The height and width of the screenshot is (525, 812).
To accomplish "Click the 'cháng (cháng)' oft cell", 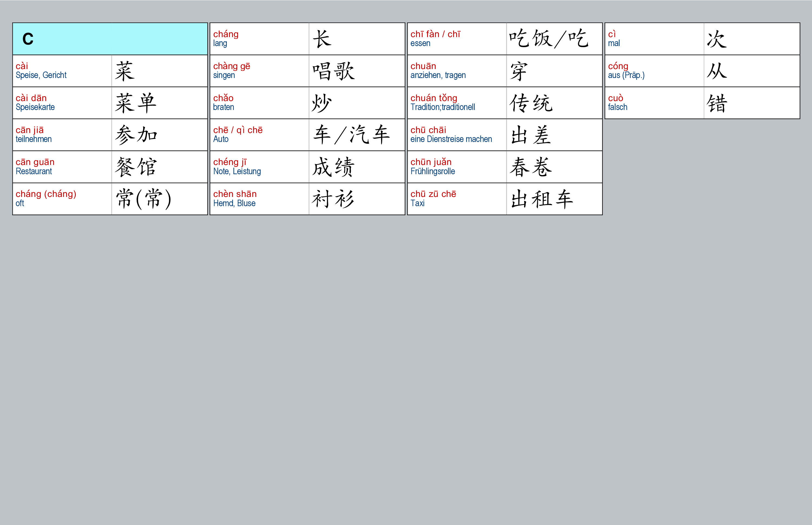I will pos(62,199).
